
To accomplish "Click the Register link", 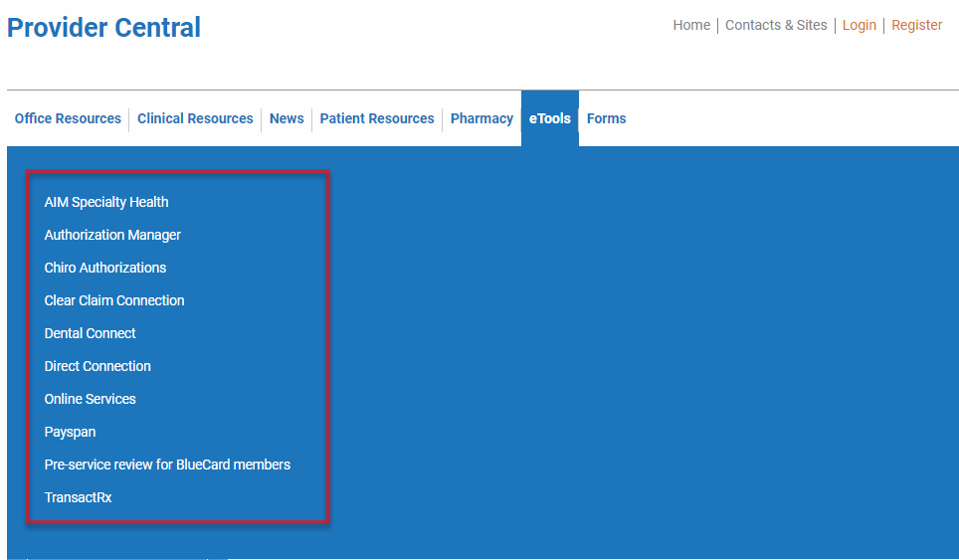I will click(916, 25).
